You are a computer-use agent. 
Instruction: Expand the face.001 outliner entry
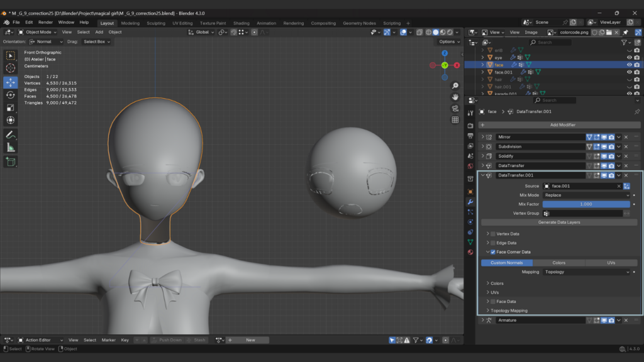[x=482, y=72]
